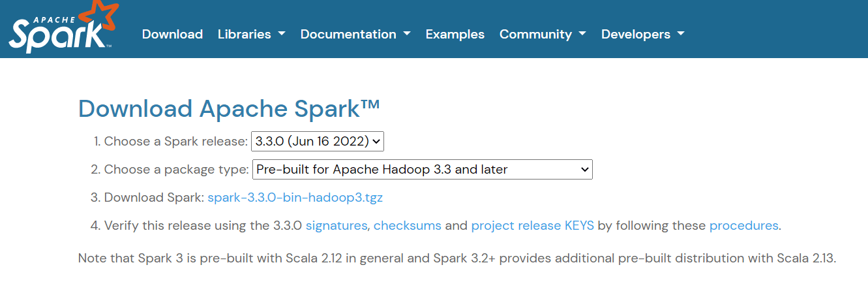Go to the Examples page
This screenshot has height=282, width=868.
(455, 34)
